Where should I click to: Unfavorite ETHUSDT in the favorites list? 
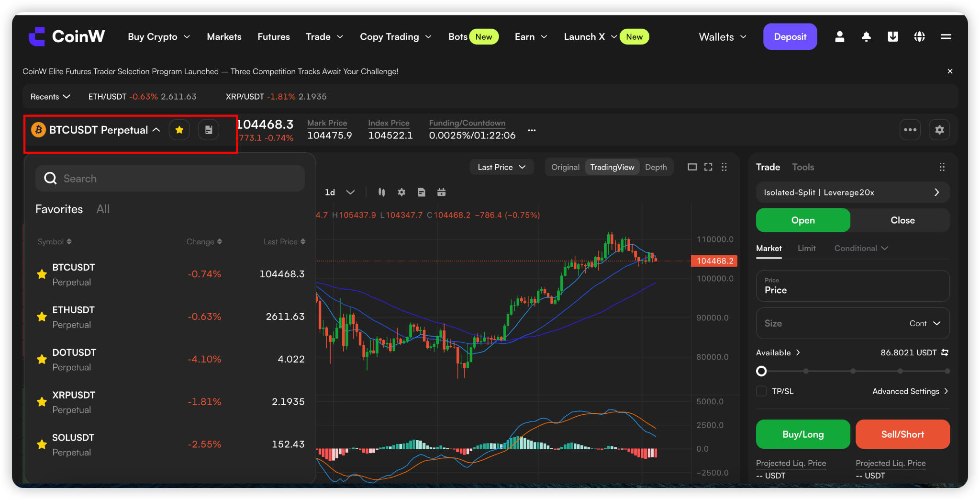(42, 317)
